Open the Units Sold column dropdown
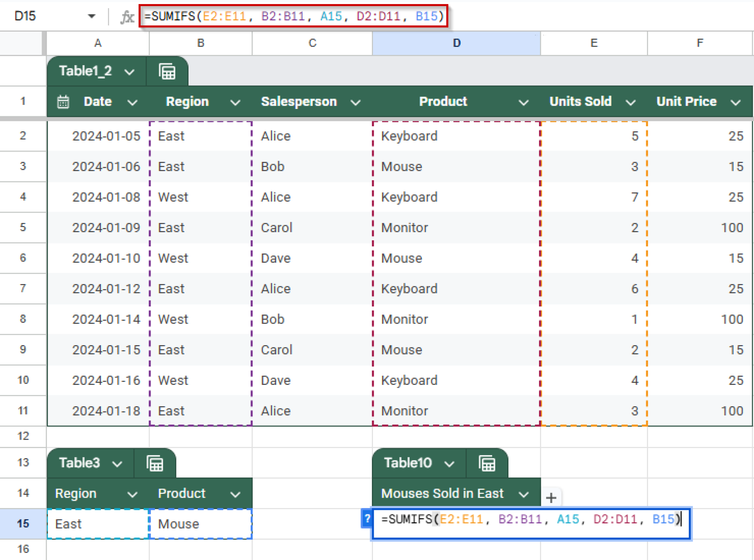This screenshot has width=754, height=560. point(630,102)
